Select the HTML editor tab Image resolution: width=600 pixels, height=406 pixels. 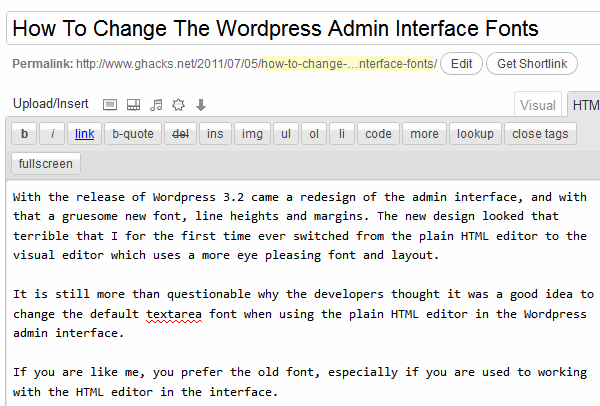[584, 105]
